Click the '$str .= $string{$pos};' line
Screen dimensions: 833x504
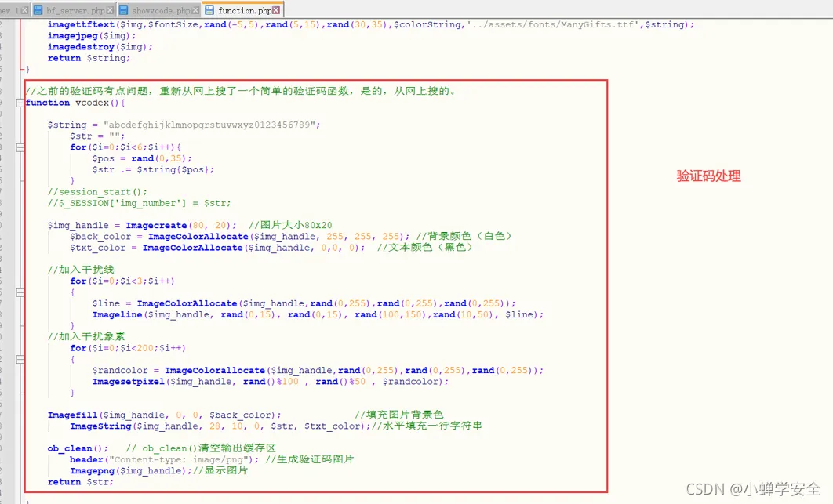point(153,169)
